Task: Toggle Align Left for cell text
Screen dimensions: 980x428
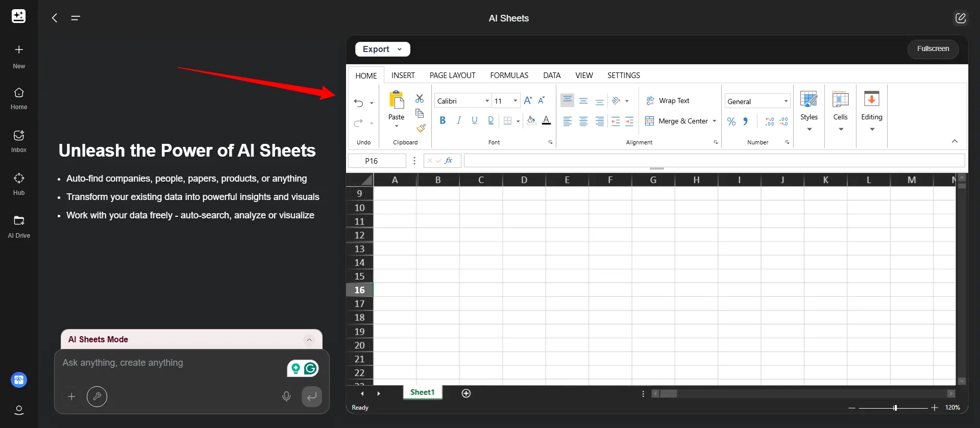Action: [567, 121]
